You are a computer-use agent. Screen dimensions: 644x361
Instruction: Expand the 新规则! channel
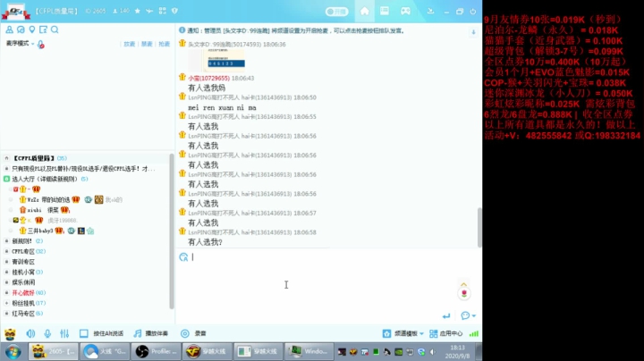pyautogui.click(x=6, y=240)
